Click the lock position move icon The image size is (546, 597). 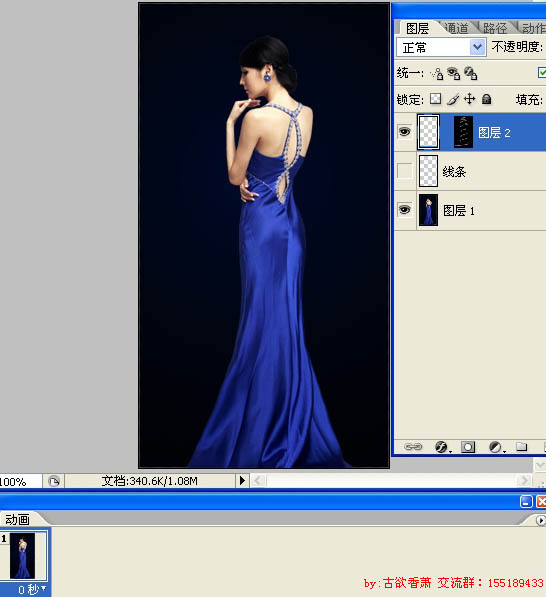[469, 99]
